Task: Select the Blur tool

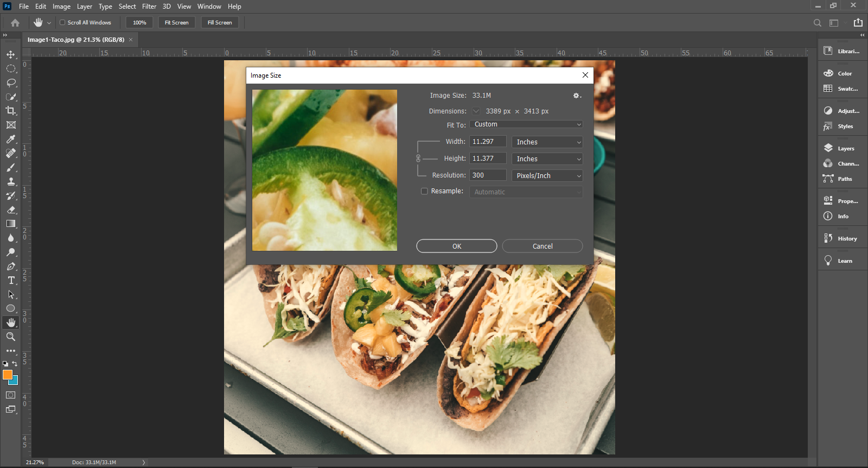Action: (11, 238)
